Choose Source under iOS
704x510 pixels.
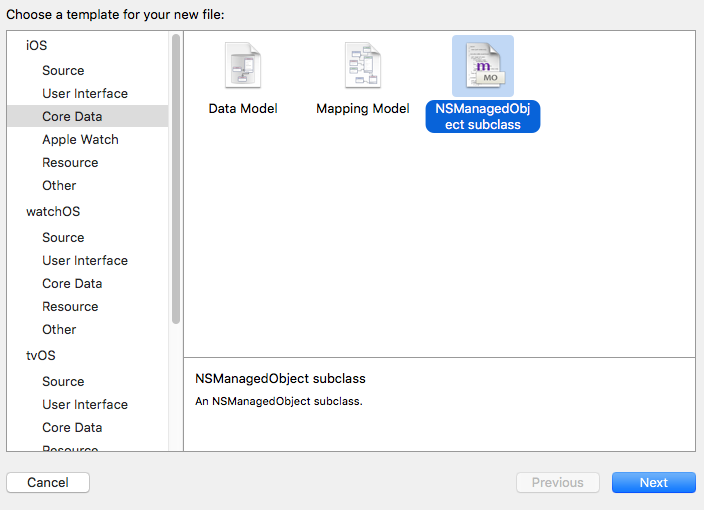point(63,70)
